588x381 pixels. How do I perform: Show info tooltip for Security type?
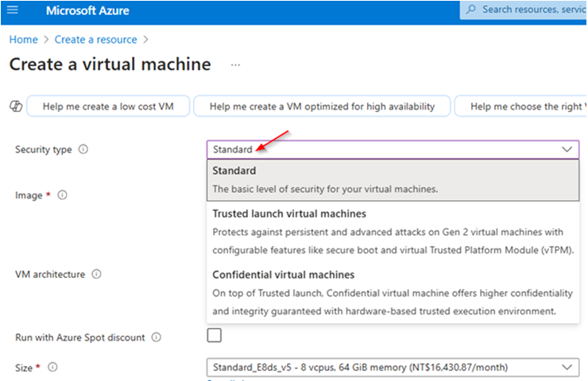83,149
